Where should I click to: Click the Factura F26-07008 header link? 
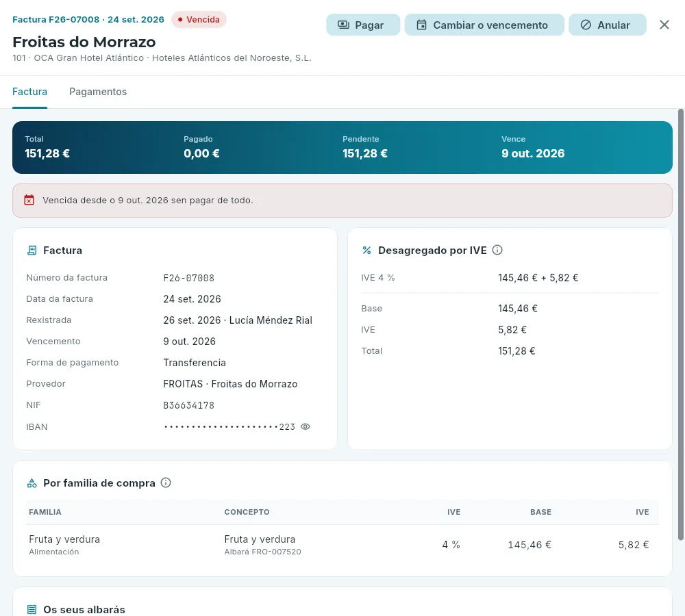pyautogui.click(x=56, y=20)
